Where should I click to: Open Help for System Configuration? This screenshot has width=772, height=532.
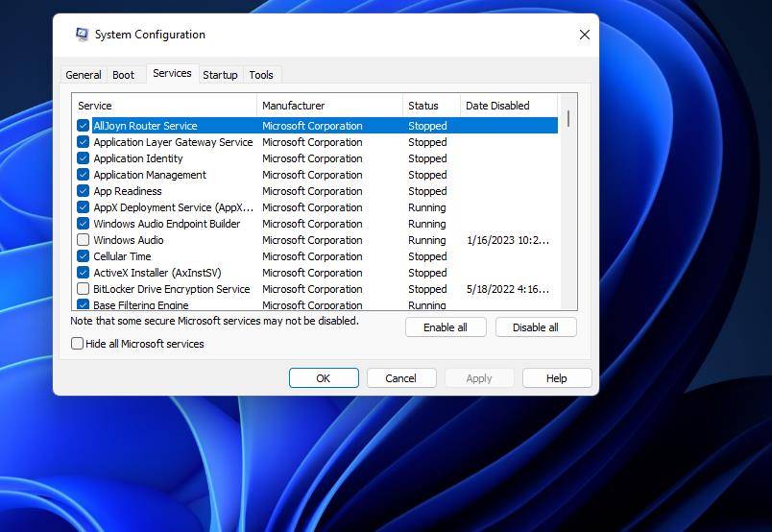click(557, 377)
